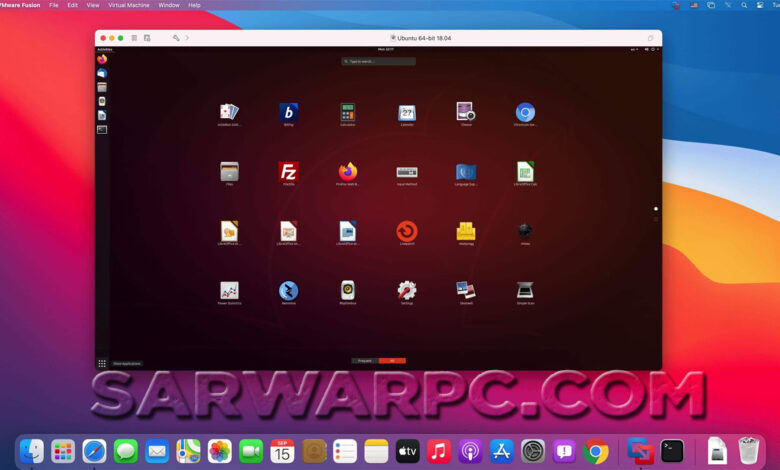Click the VMware suspend toolbar button

tap(134, 38)
